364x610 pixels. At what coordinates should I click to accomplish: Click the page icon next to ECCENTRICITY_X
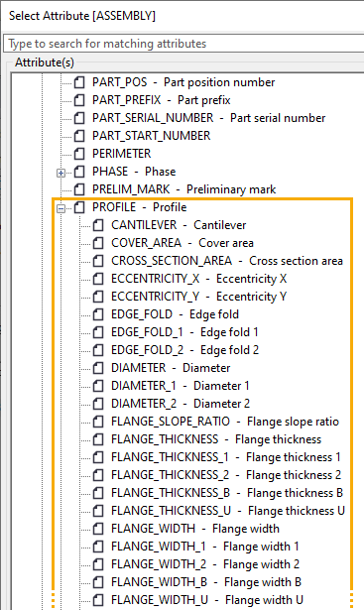pyautogui.click(x=98, y=279)
